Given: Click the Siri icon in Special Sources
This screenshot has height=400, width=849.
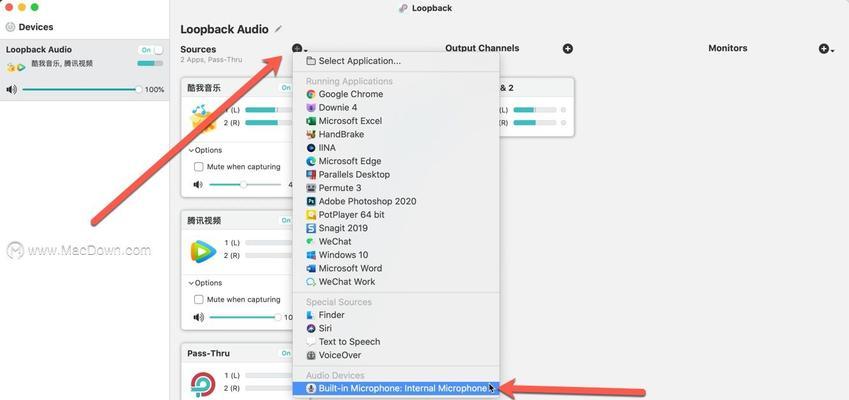Looking at the screenshot, I should click(x=311, y=329).
